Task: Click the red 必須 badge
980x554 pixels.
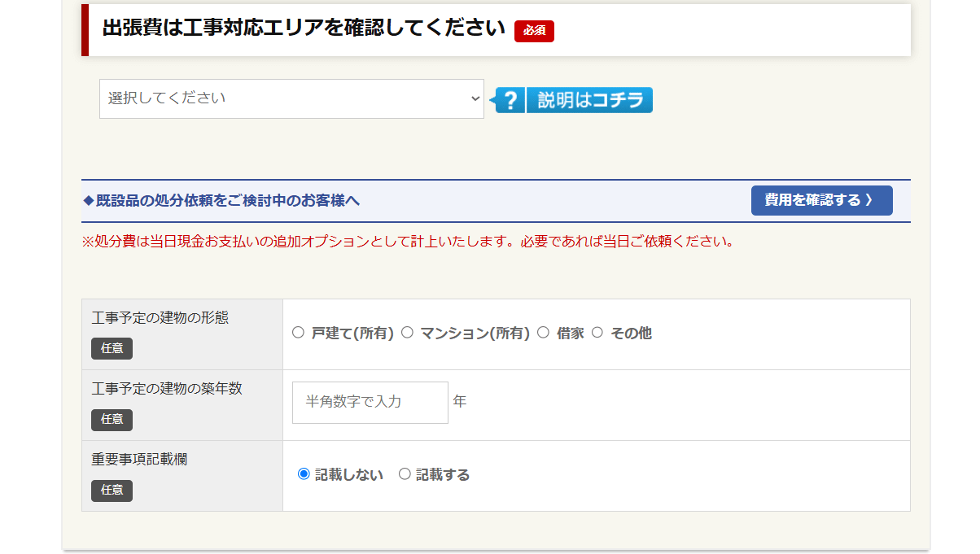Action: 534,30
